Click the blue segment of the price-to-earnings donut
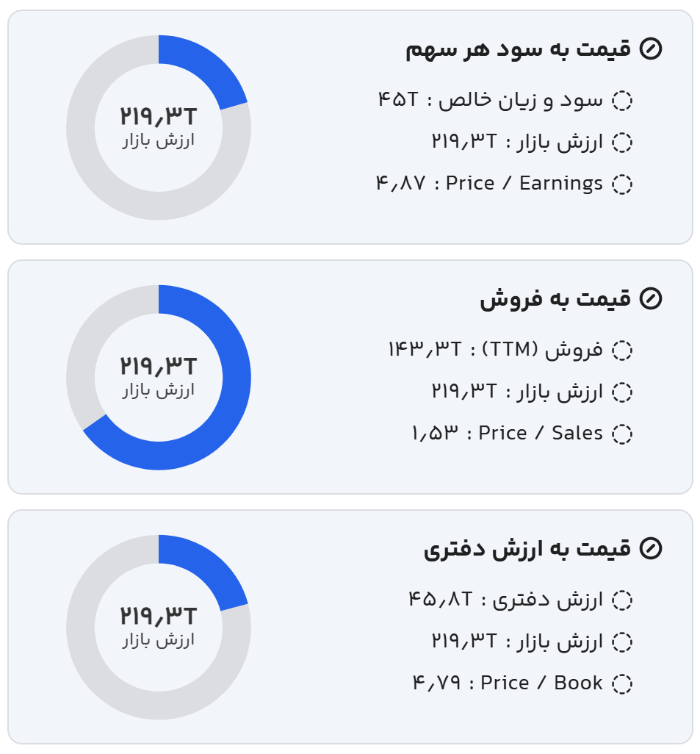 click(x=207, y=65)
